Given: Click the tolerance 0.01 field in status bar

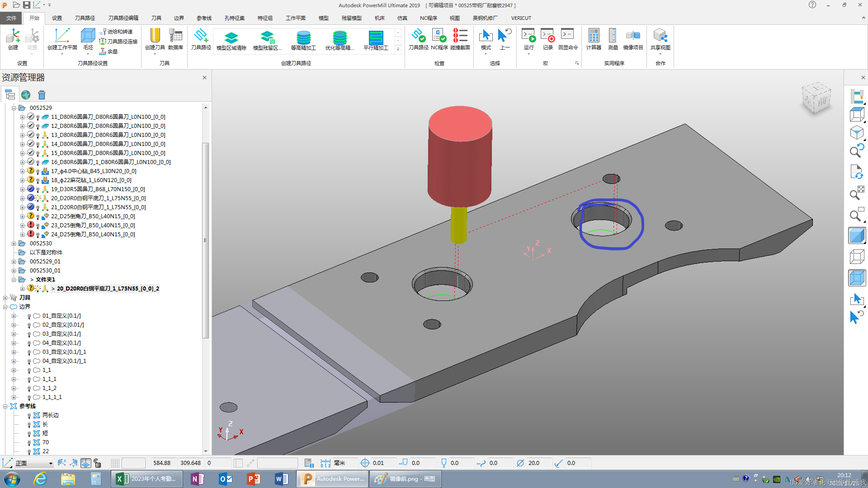Looking at the screenshot, I should (383, 463).
